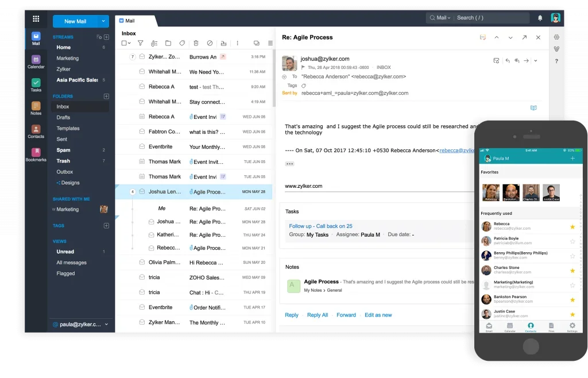This screenshot has height=378, width=588.
Task: Click the Reply All link
Action: tap(317, 315)
